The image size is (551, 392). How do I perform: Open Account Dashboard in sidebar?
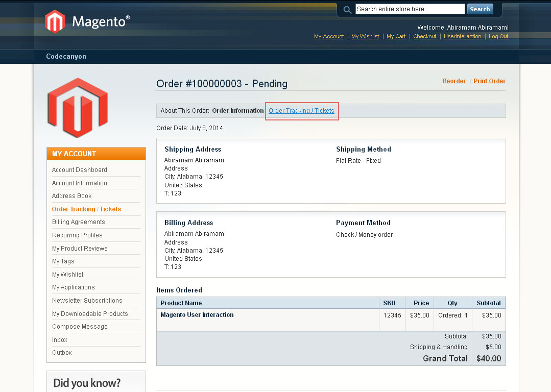point(80,169)
